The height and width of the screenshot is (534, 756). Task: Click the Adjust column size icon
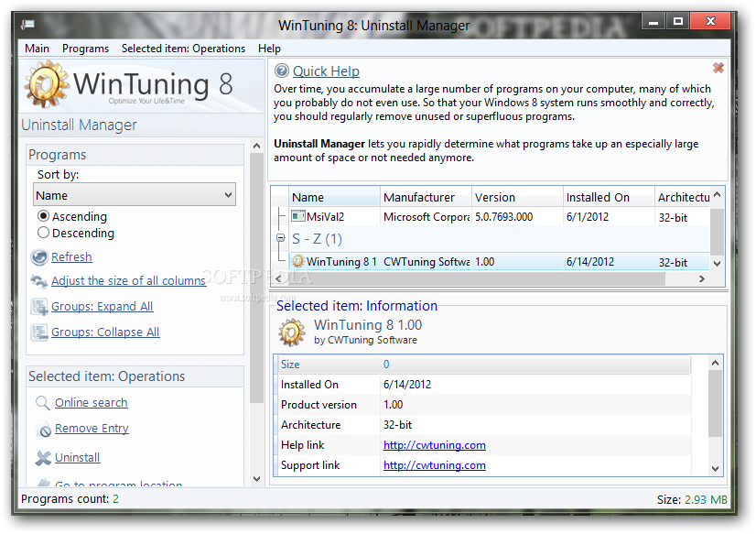pyautogui.click(x=38, y=281)
